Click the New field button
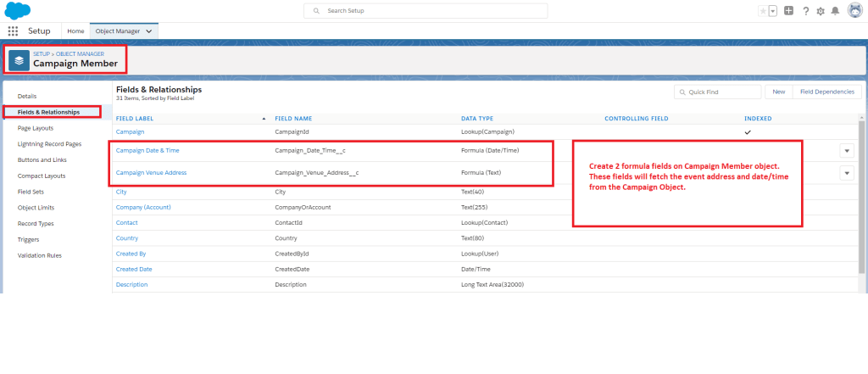This screenshot has width=868, height=374. click(778, 92)
